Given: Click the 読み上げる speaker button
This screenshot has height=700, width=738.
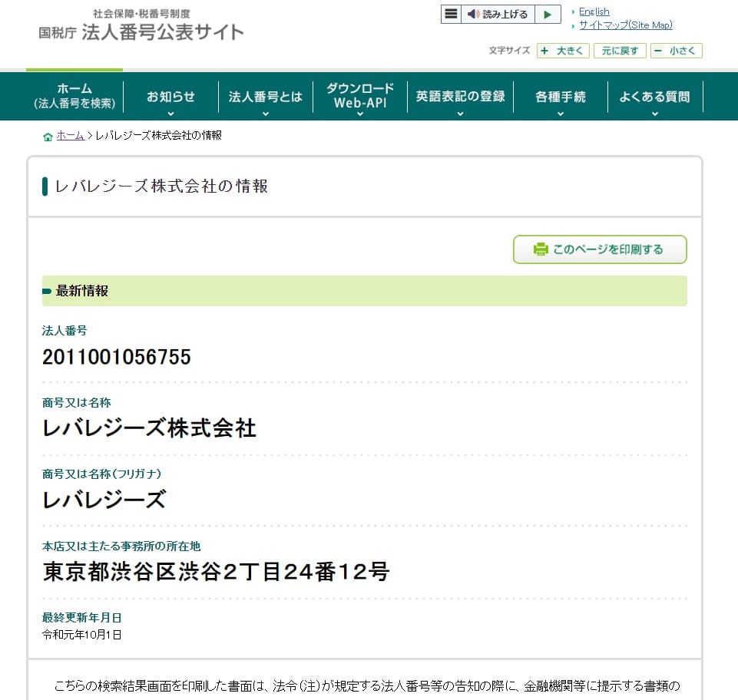Looking at the screenshot, I should click(498, 15).
